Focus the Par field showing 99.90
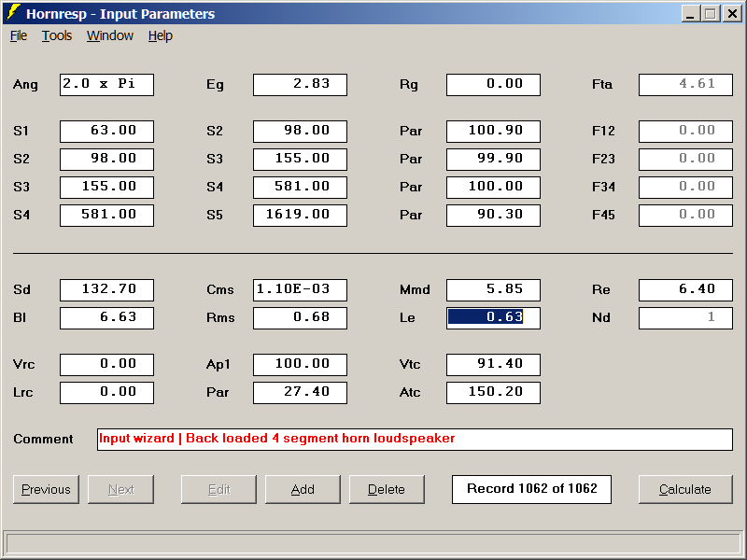 tap(493, 160)
